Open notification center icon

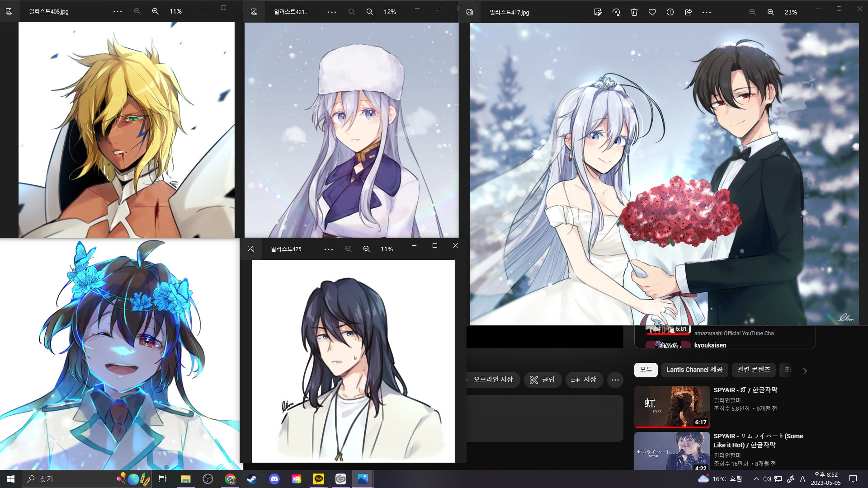coord(853,479)
